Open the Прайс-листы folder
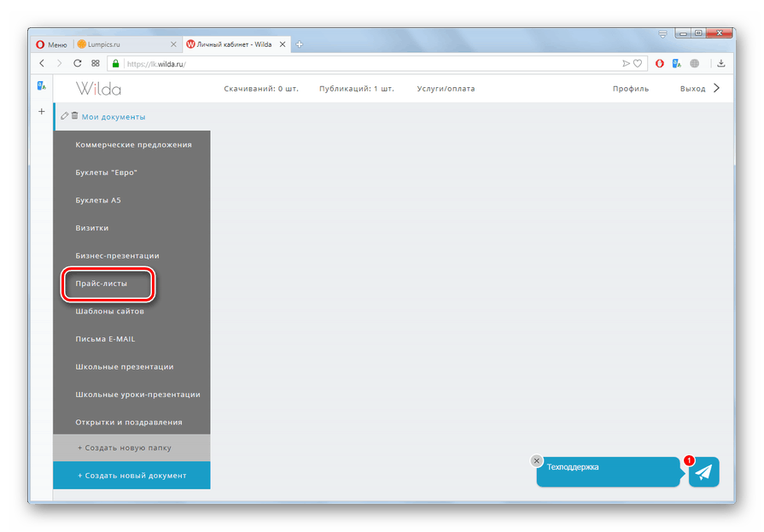 pos(132,284)
